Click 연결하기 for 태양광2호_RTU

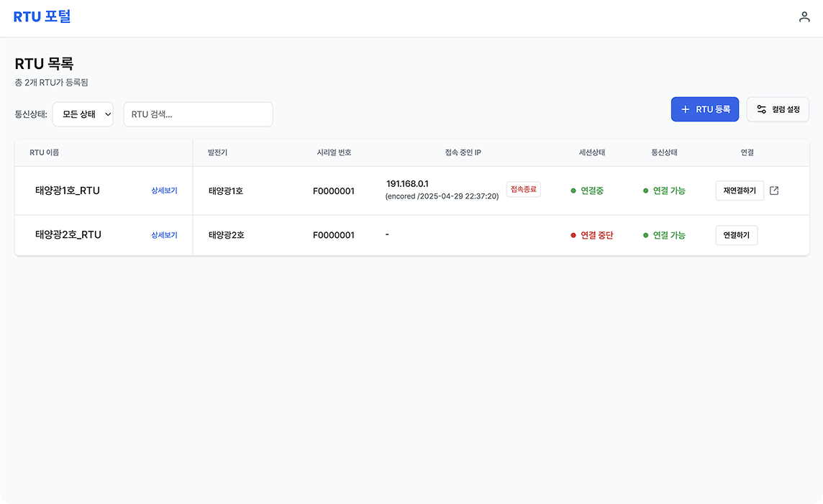737,235
